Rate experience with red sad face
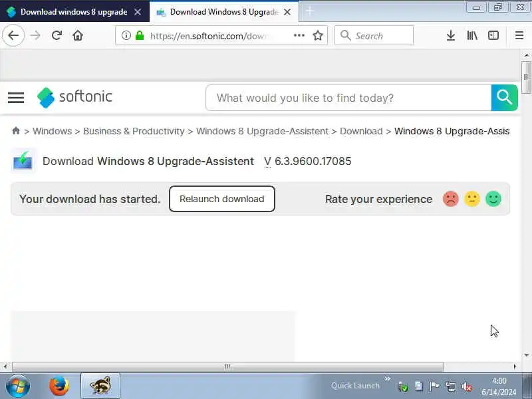The width and height of the screenshot is (532, 399). click(451, 199)
